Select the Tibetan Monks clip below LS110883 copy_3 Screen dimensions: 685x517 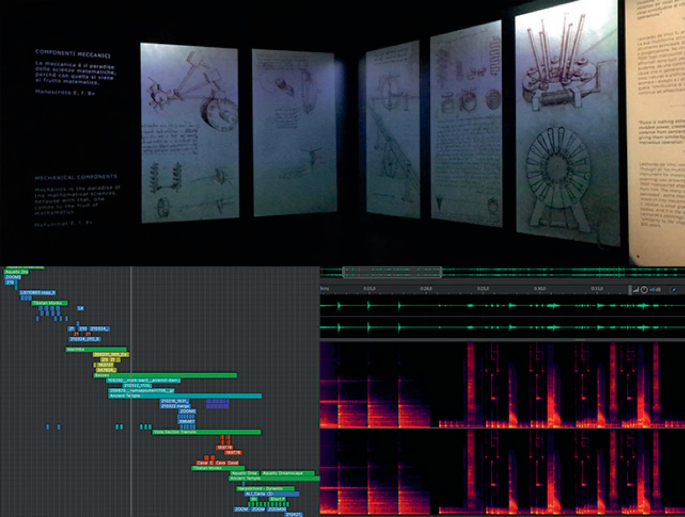(50, 303)
